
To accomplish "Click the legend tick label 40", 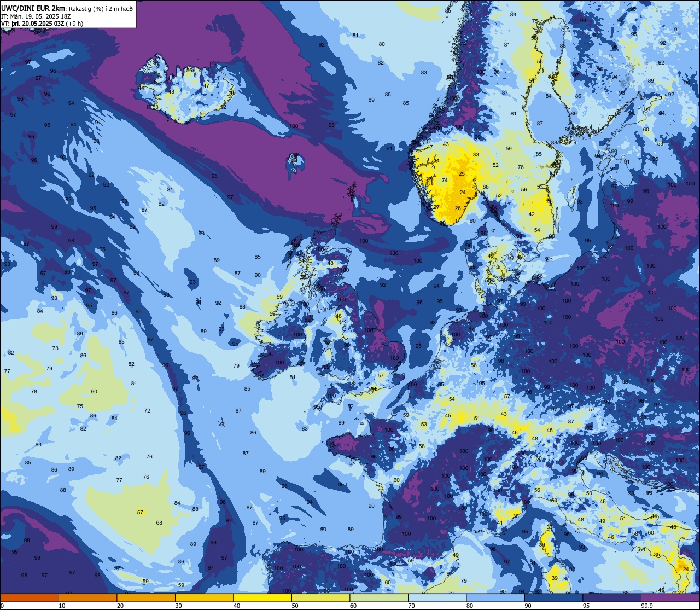I will [237, 606].
